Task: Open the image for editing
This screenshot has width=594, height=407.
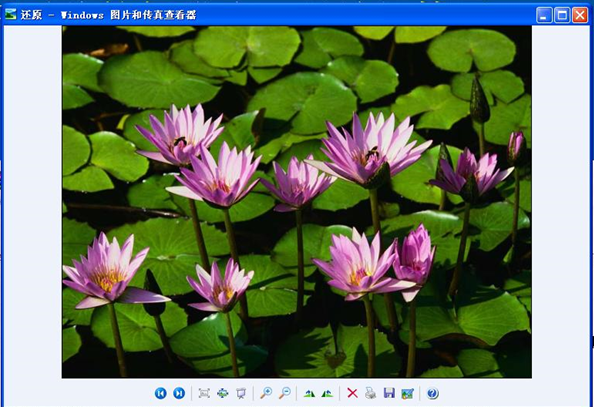Action: coord(408,393)
